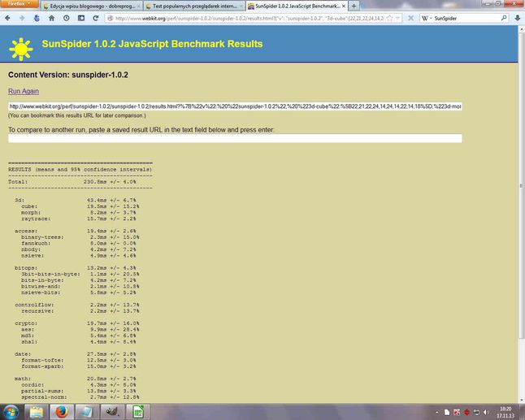Select the SunSpider 1.0.2 JavaScript Benchmark tab

tap(297, 6)
